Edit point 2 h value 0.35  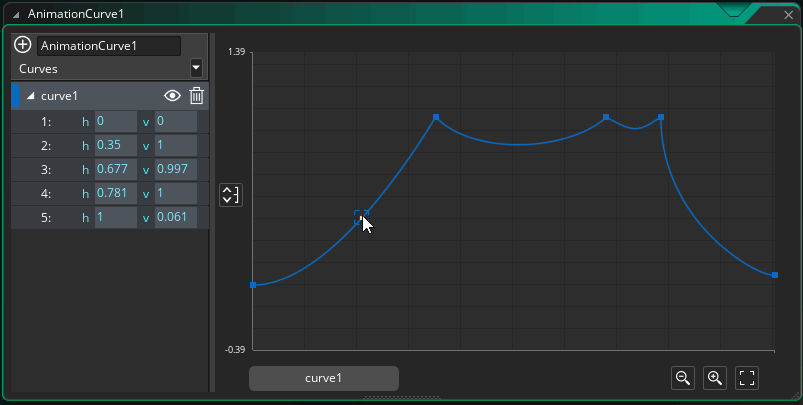click(x=116, y=145)
